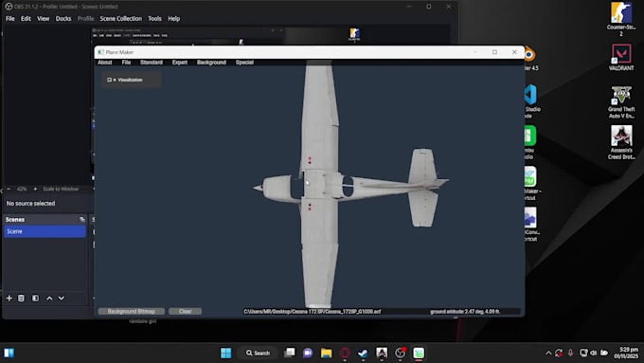The width and height of the screenshot is (644, 363).
Task: Open the widgets icon at taskbar left
Action: point(9,353)
